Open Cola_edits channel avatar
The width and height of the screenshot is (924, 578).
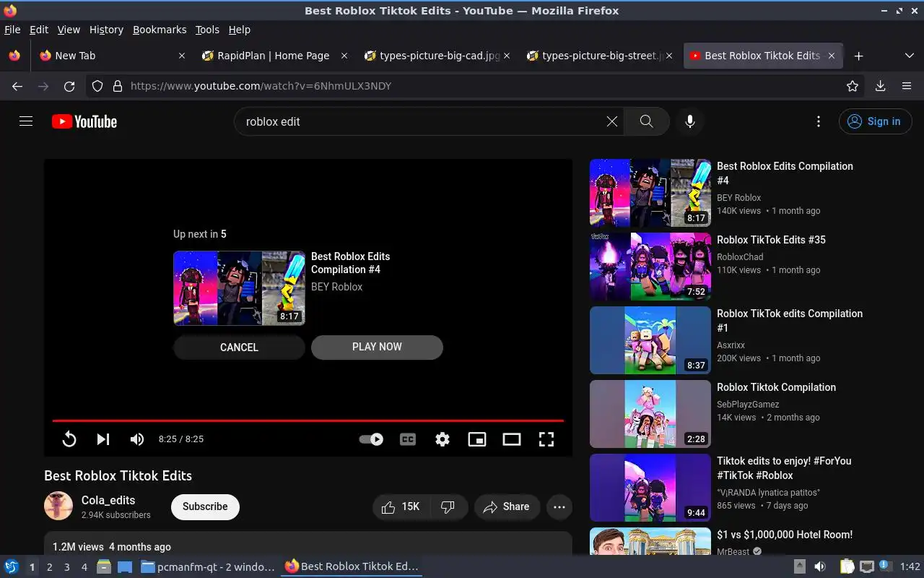pos(58,506)
